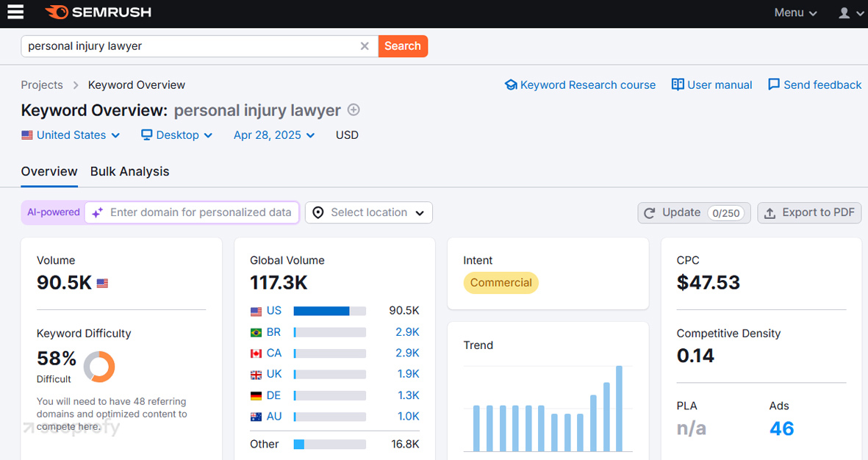The height and width of the screenshot is (460, 868).
Task: Click the refresh icon on Update button
Action: point(650,213)
